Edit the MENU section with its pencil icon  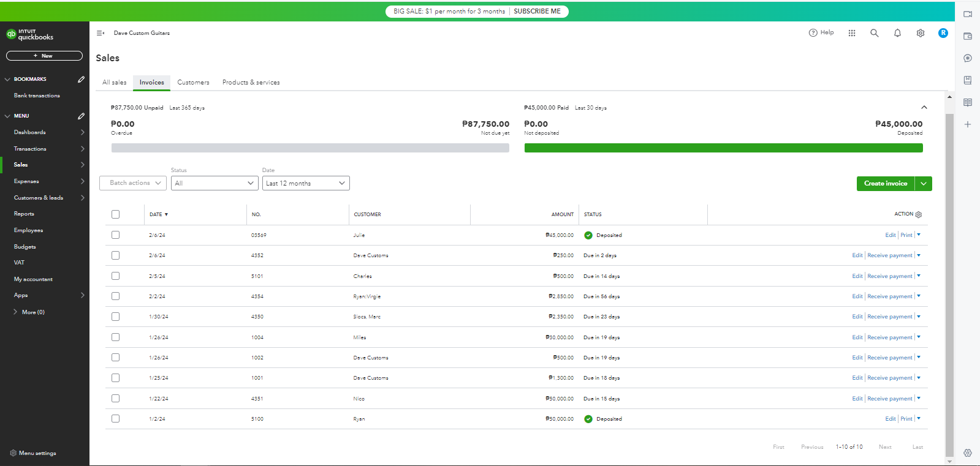(81, 116)
